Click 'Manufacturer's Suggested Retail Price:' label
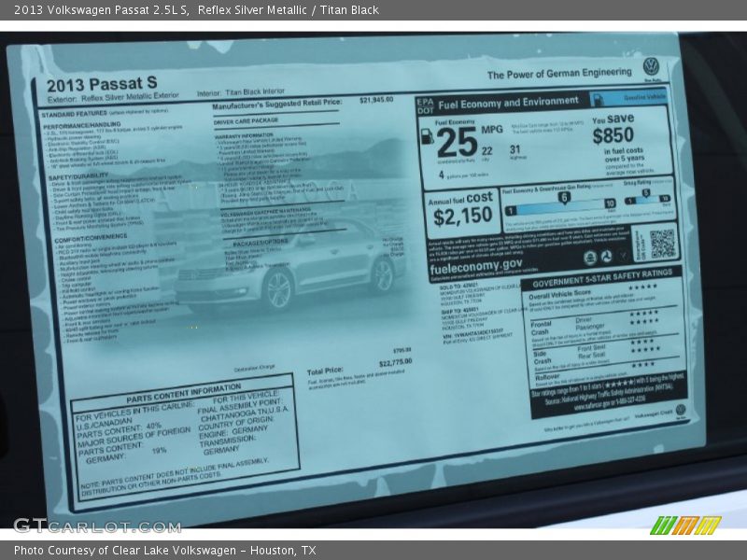 276,104
